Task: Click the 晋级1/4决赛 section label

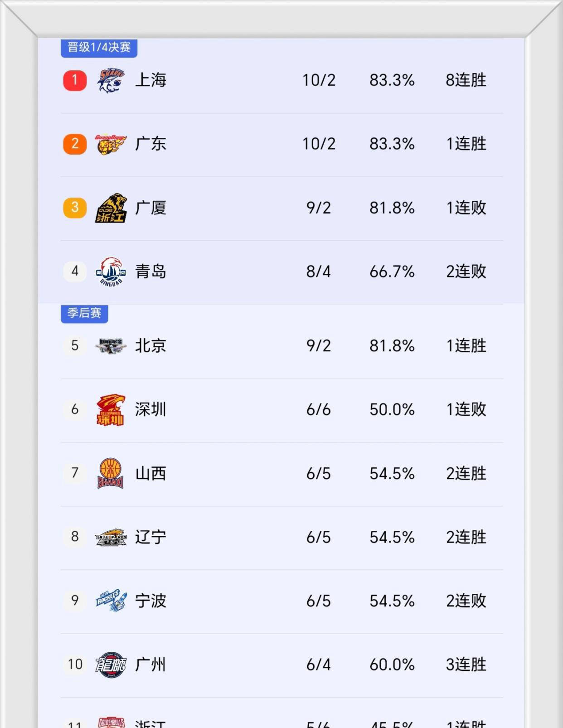Action: 99,48
